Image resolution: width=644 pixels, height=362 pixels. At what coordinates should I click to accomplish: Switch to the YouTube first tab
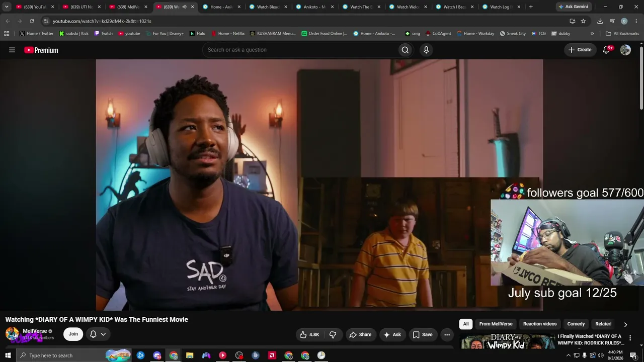point(35,7)
